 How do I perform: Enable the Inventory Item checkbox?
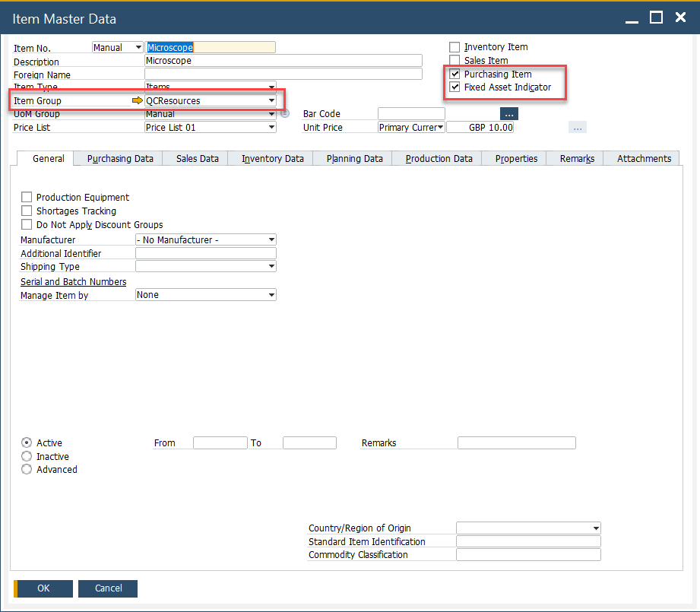(455, 47)
